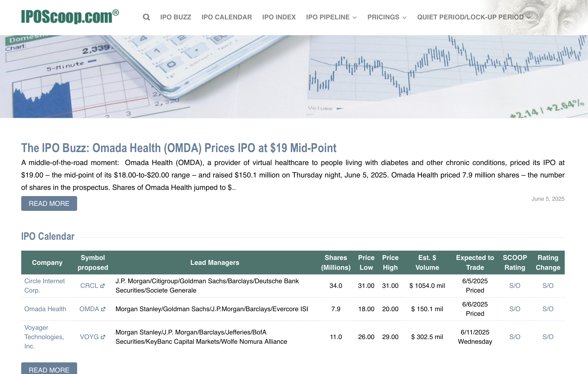
Task: Open the IPO Buzz menu item
Action: tap(176, 17)
